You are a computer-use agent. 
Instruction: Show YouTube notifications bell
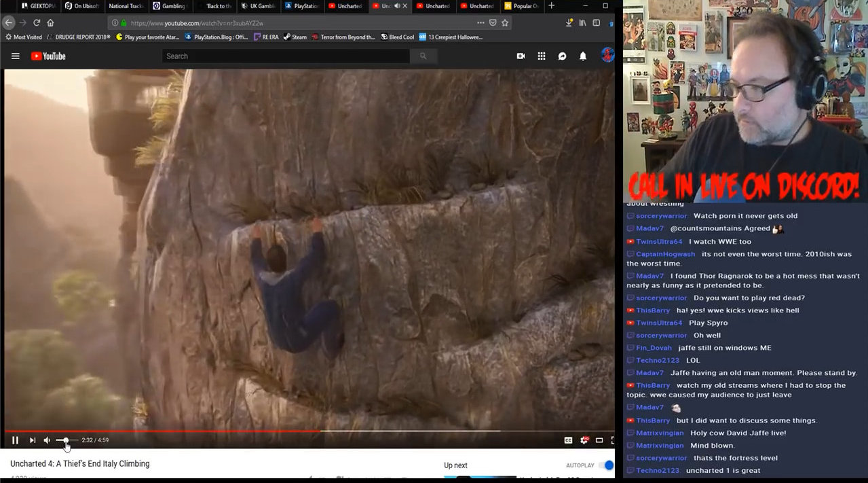pyautogui.click(x=582, y=56)
